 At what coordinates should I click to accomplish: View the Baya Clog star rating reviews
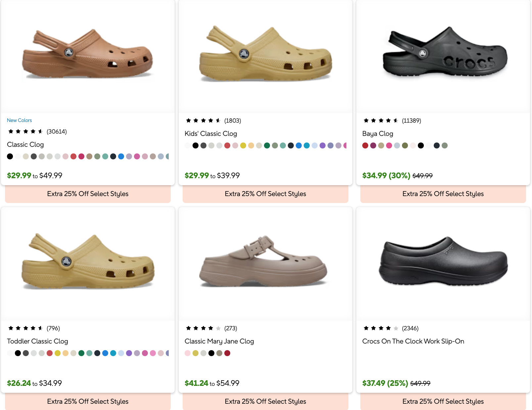click(x=392, y=121)
